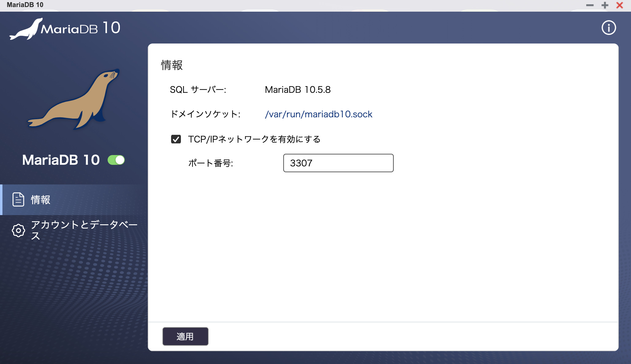The height and width of the screenshot is (364, 631).
Task: Toggle the MariaDB 10 service switch
Action: [116, 160]
